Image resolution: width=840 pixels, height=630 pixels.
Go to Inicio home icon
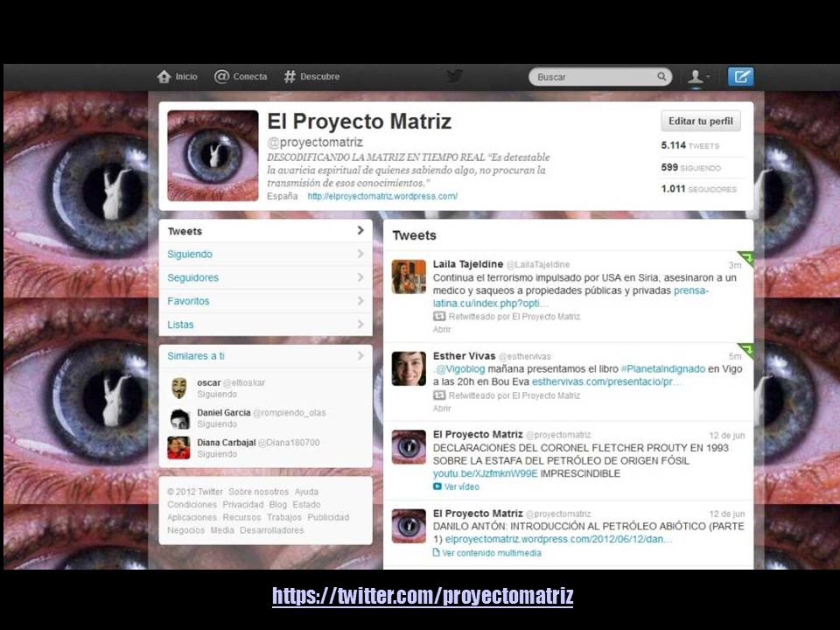[164, 77]
